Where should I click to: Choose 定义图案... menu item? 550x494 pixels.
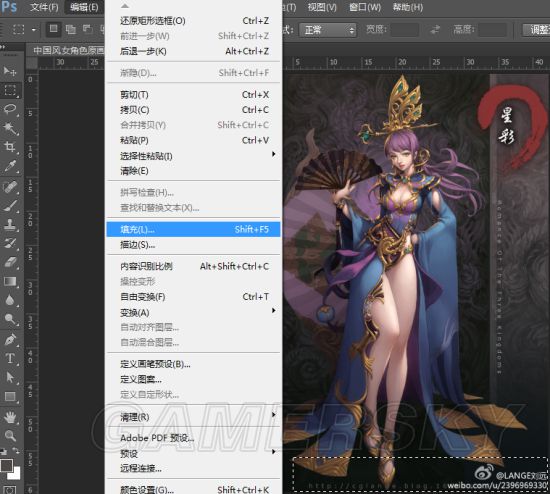coord(193,379)
